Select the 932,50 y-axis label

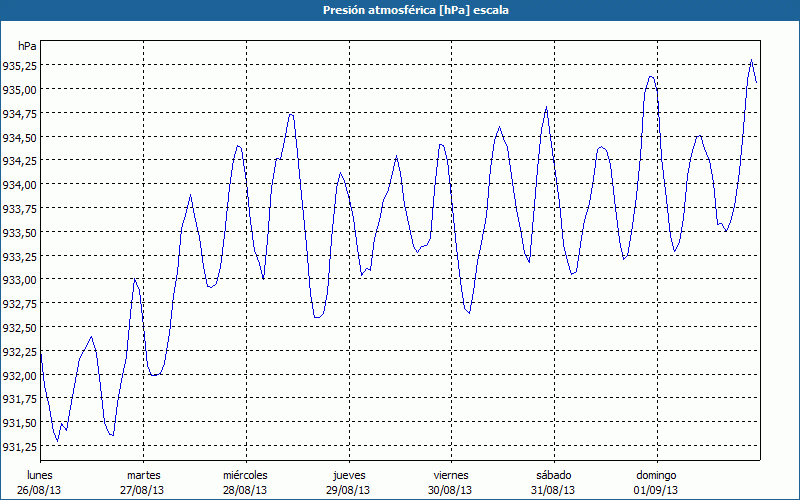pyautogui.click(x=20, y=328)
